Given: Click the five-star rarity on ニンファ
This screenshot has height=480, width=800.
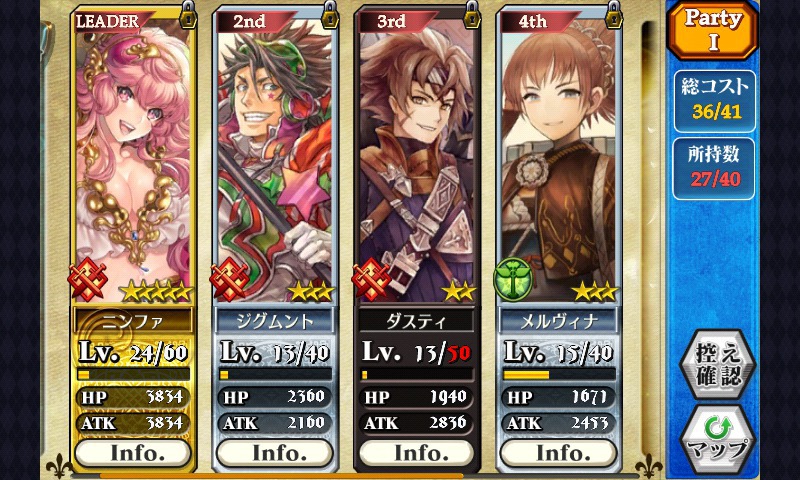Looking at the screenshot, I should coord(156,292).
